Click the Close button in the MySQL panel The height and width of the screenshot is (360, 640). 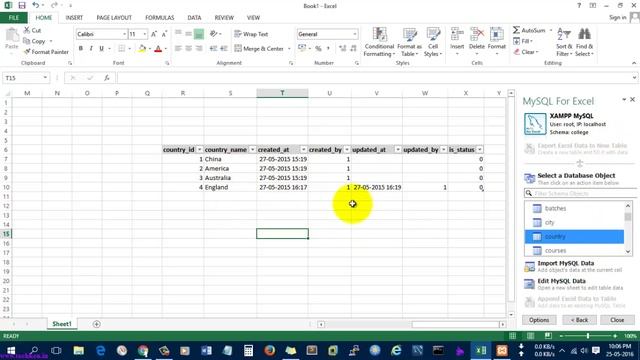(617, 320)
